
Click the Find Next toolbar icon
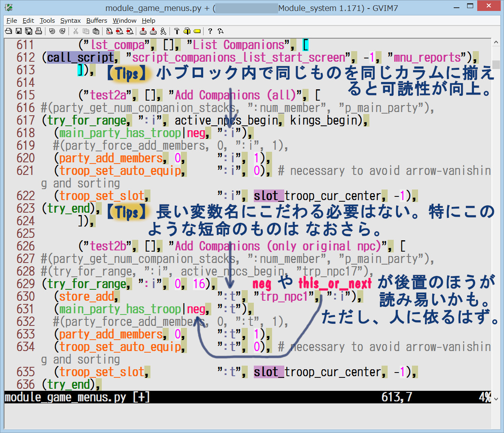pyautogui.click(x=119, y=31)
